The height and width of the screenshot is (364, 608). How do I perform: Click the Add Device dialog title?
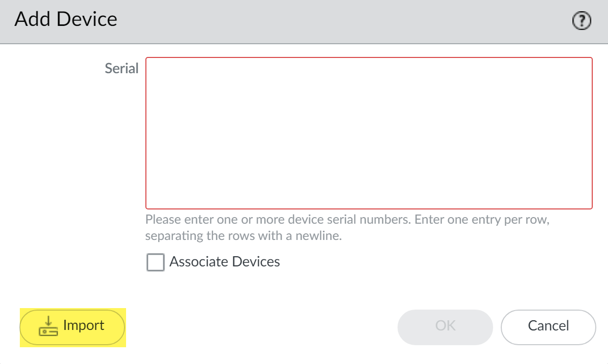66,19
